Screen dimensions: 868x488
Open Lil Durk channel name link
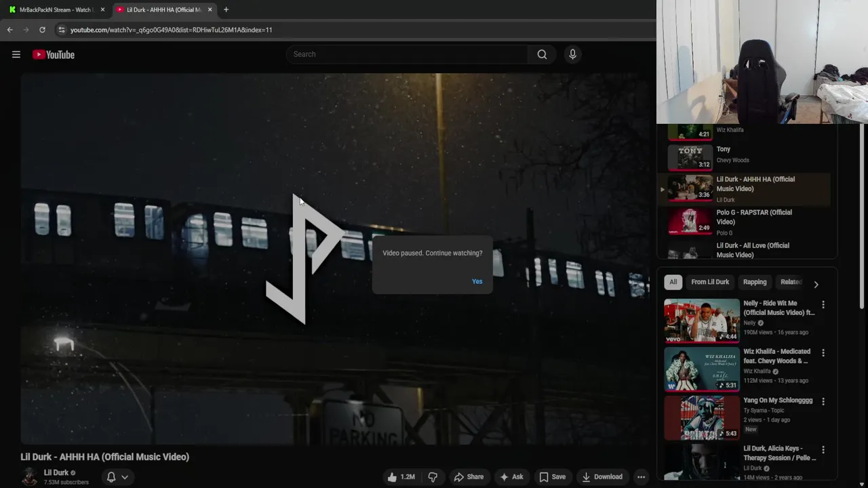[x=56, y=472]
